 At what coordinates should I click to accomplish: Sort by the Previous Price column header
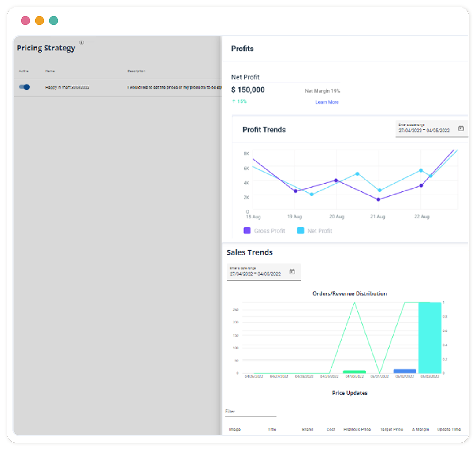click(x=357, y=429)
